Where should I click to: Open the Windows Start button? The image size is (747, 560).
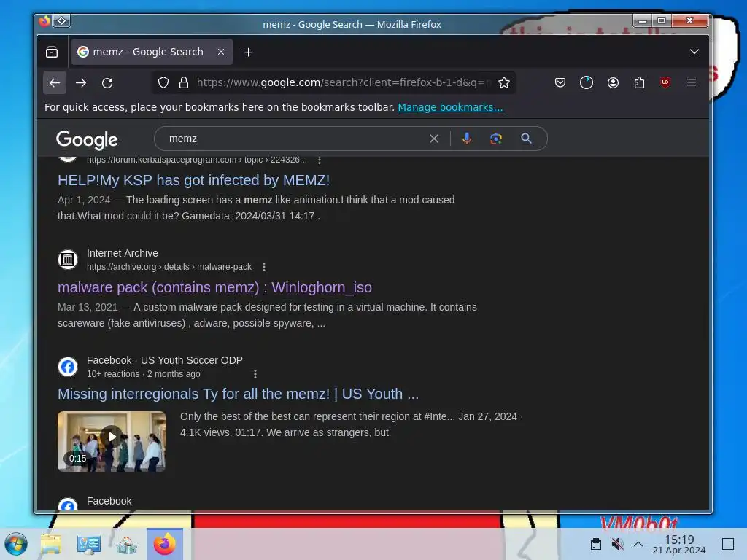16,544
